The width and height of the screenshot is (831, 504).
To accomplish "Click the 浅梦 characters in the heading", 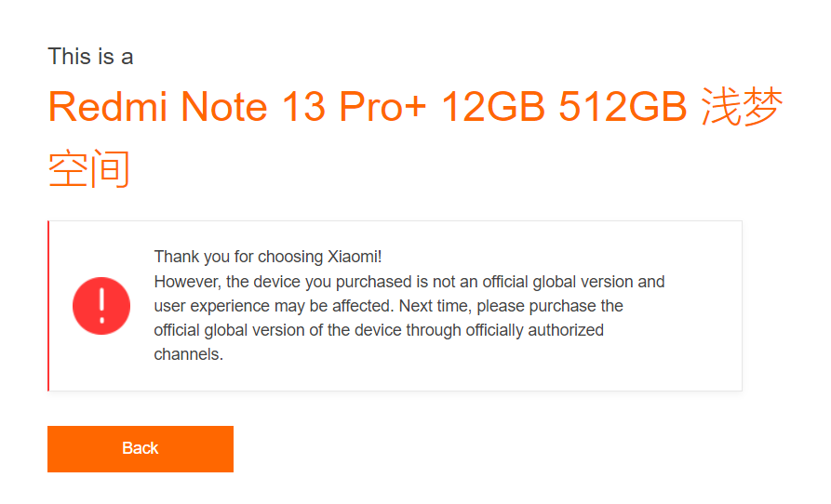I will pos(742,107).
